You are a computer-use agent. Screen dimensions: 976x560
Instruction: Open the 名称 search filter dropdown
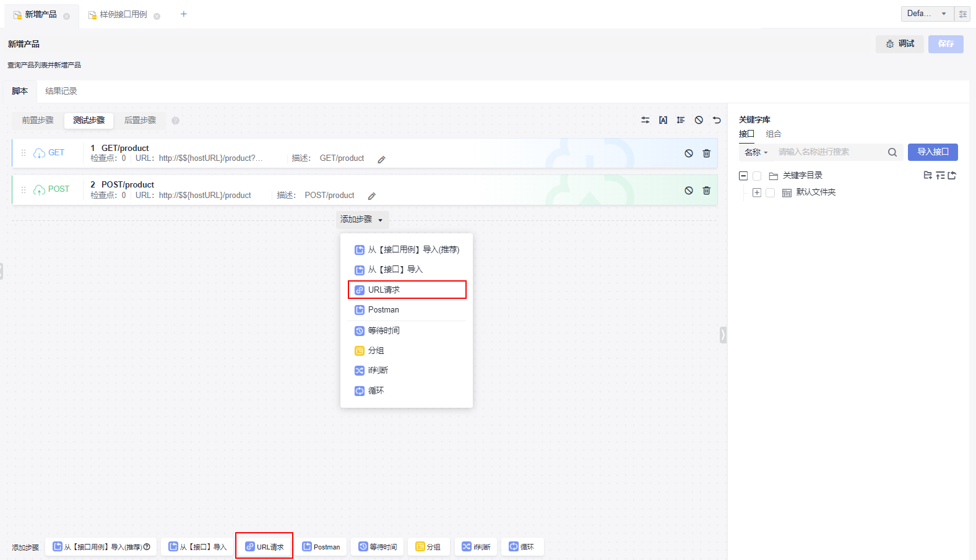(x=756, y=152)
